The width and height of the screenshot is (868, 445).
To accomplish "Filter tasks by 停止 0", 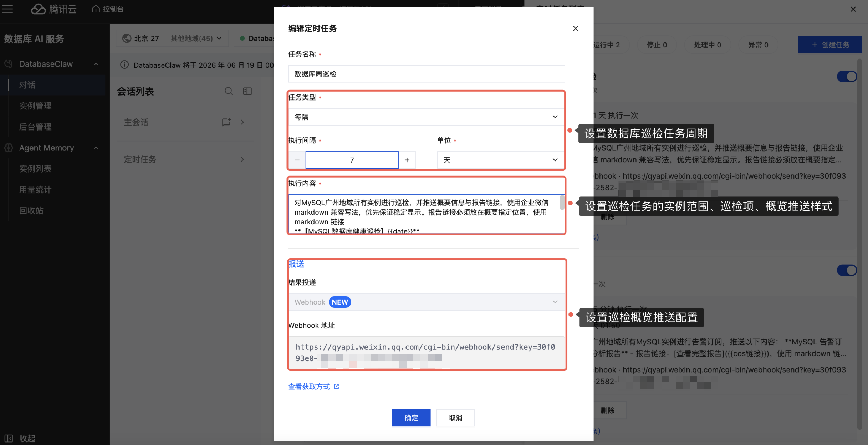I will [x=657, y=45].
